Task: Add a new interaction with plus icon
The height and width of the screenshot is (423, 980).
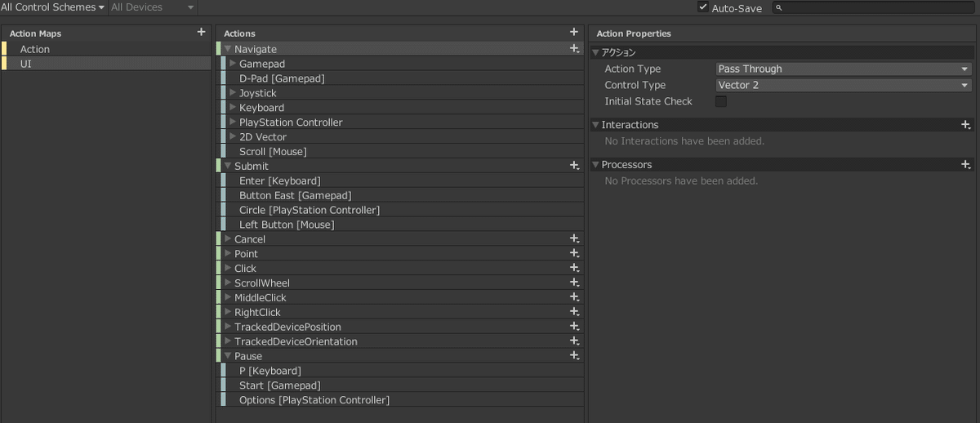Action: click(966, 125)
